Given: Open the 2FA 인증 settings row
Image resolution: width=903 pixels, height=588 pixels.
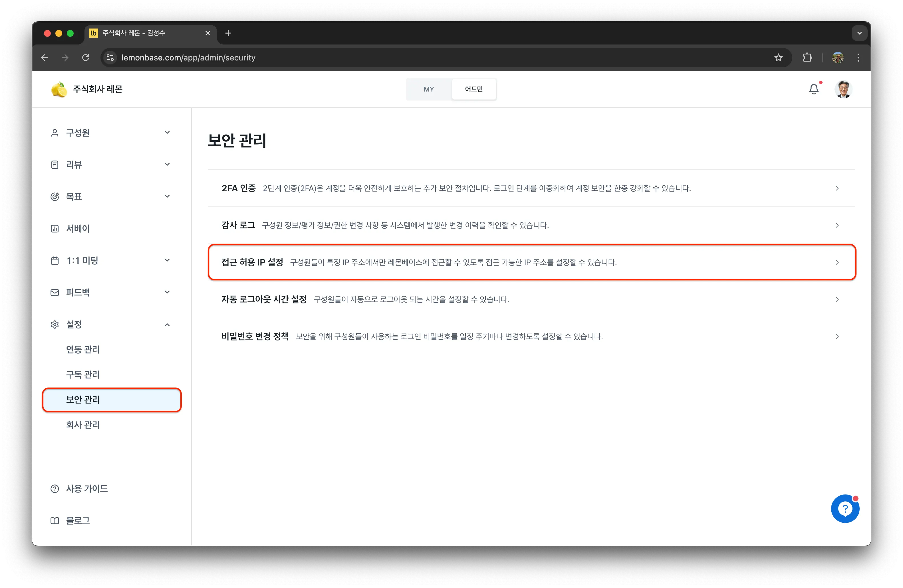Looking at the screenshot, I should click(531, 188).
